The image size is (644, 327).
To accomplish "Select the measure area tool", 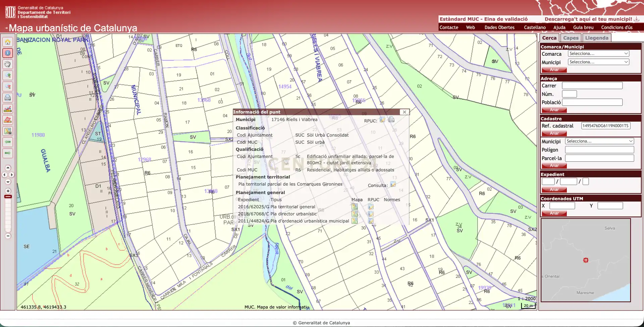I will click(x=8, y=120).
